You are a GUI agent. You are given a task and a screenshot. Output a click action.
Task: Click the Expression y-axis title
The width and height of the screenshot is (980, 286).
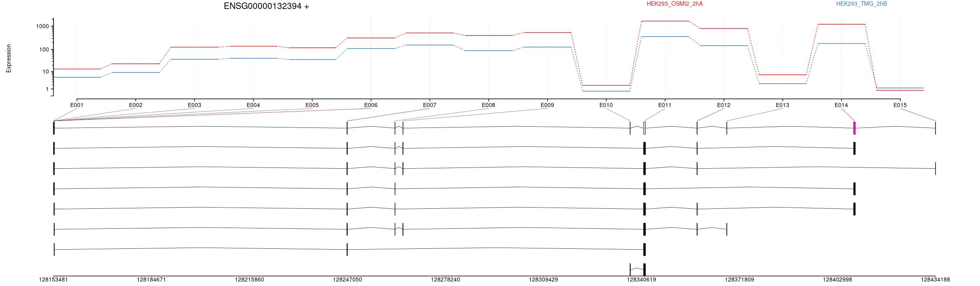tap(9, 58)
